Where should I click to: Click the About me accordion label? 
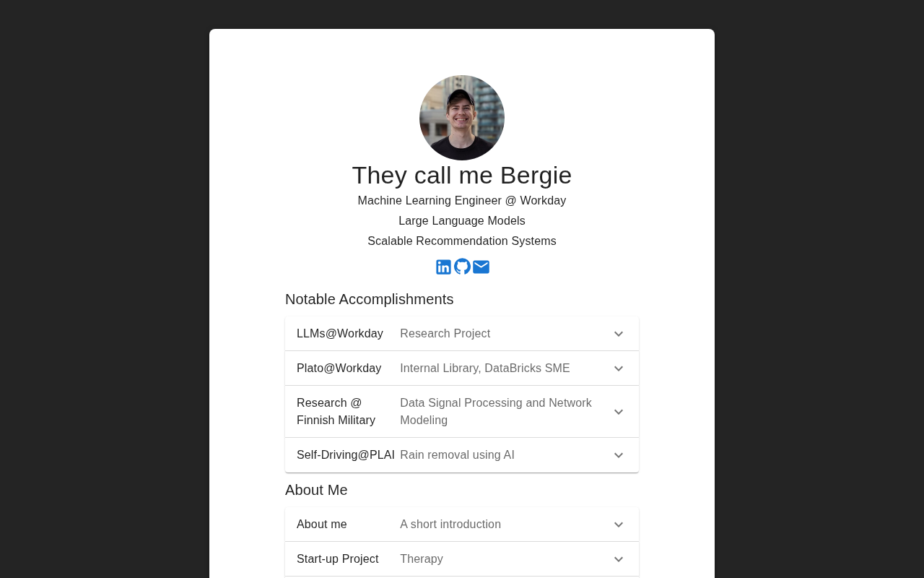[x=322, y=525]
